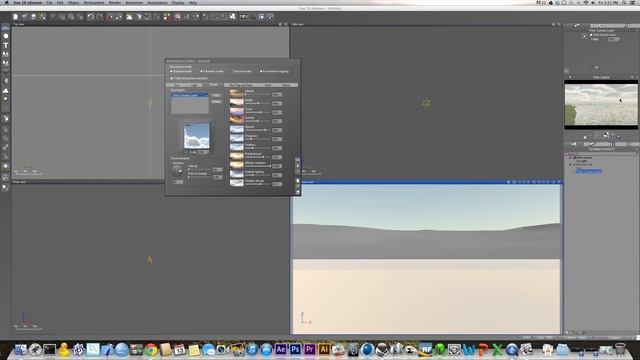This screenshot has width=640, height=360.
Task: Click the camera preview render thumbnail
Action: pyautogui.click(x=601, y=104)
